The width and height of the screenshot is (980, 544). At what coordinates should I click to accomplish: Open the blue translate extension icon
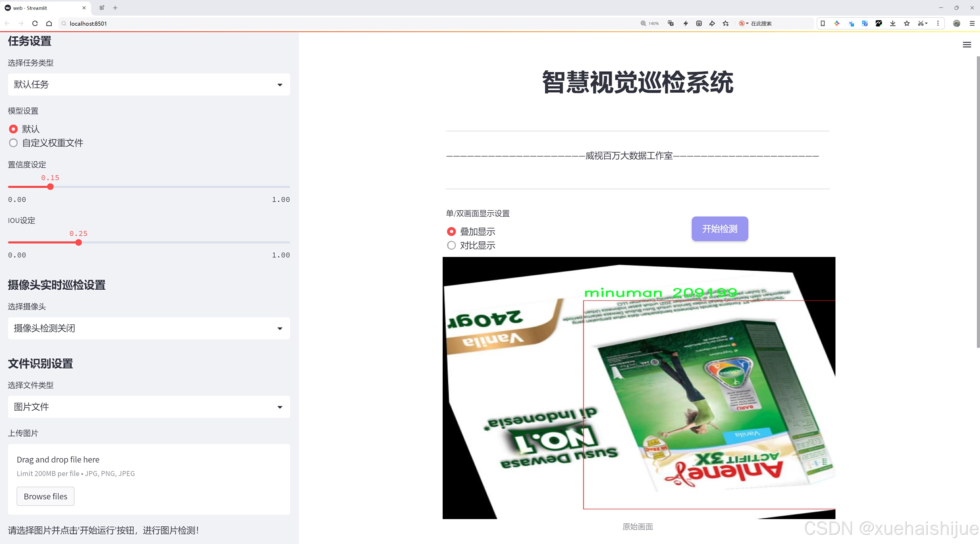pyautogui.click(x=865, y=23)
